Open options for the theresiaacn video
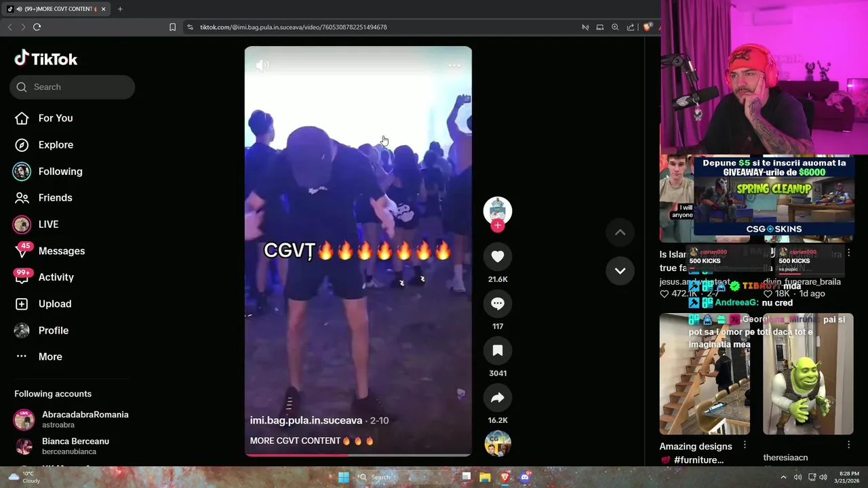 pos(848,445)
